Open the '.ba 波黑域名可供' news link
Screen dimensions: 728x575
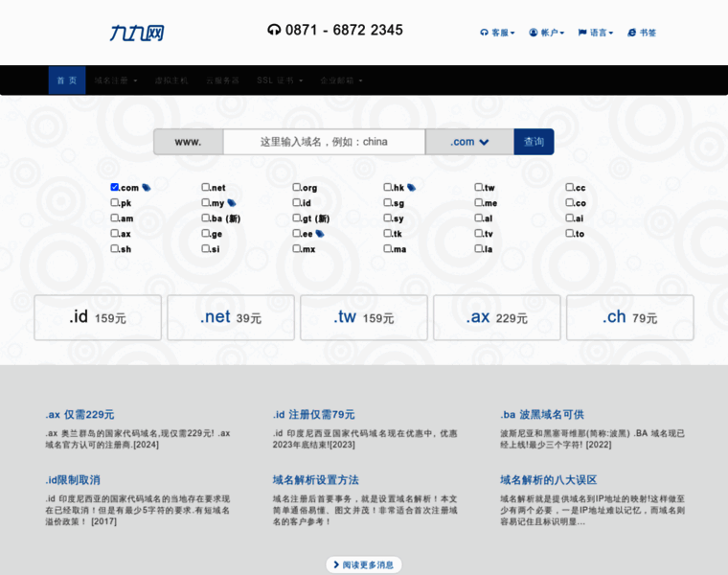point(542,415)
